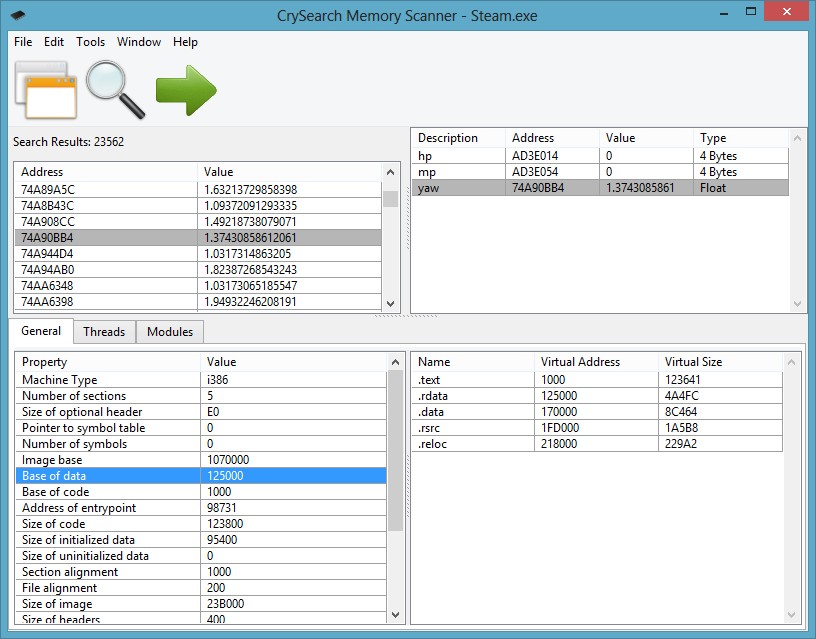The height and width of the screenshot is (639, 816).
Task: Select search result 74A944D4
Action: click(x=198, y=254)
